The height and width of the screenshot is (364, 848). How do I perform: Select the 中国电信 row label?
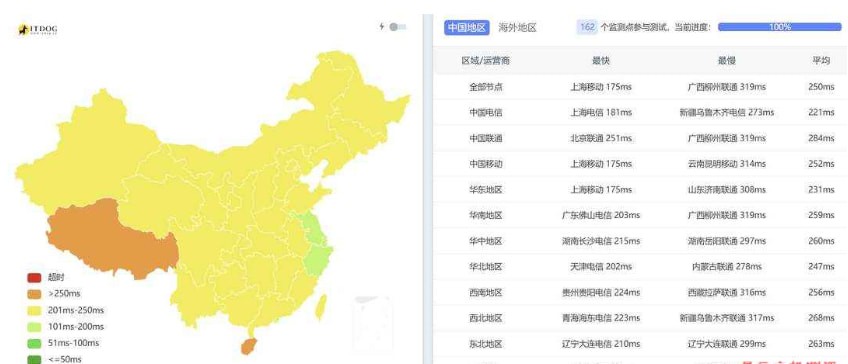coord(486,112)
